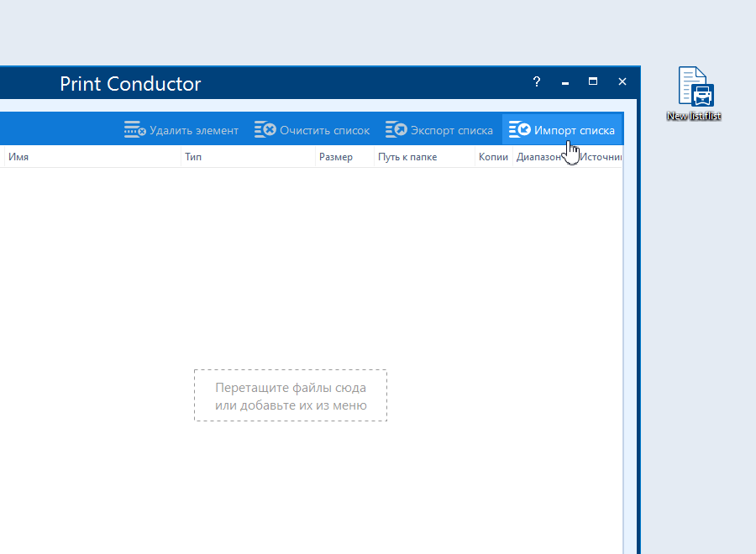This screenshot has width=756, height=554.
Task: Sort by the Имя column header
Action: pos(92,157)
